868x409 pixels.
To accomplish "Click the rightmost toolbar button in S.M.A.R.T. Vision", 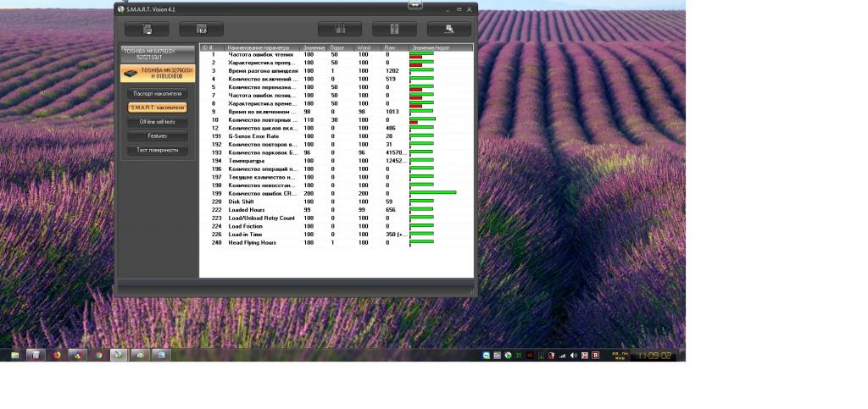I will tap(449, 29).
